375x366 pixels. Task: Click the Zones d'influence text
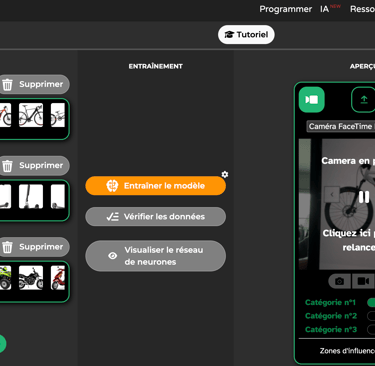tap(347, 351)
